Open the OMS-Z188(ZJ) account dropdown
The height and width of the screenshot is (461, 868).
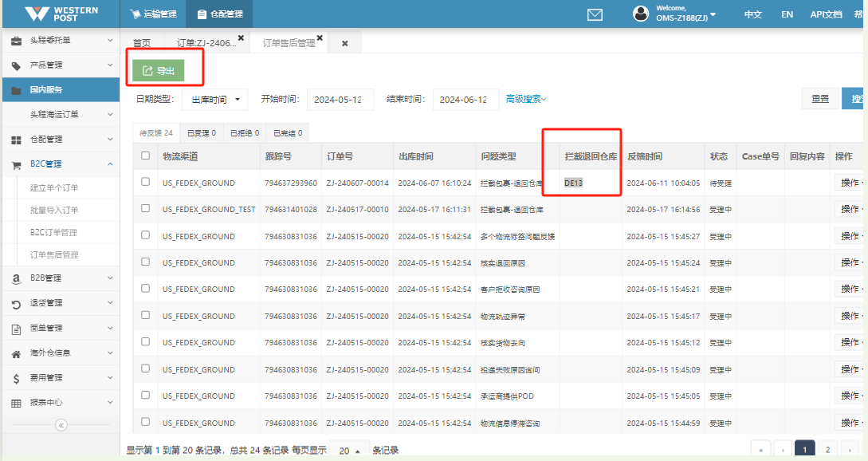tap(686, 14)
